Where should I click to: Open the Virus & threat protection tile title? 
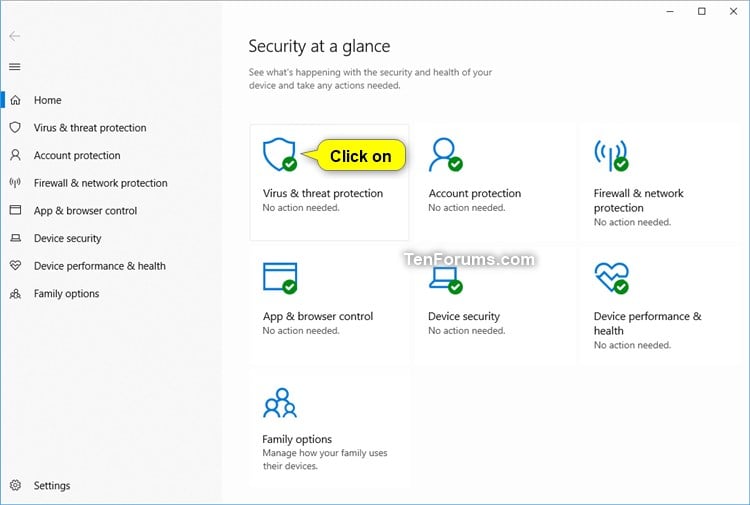323,193
